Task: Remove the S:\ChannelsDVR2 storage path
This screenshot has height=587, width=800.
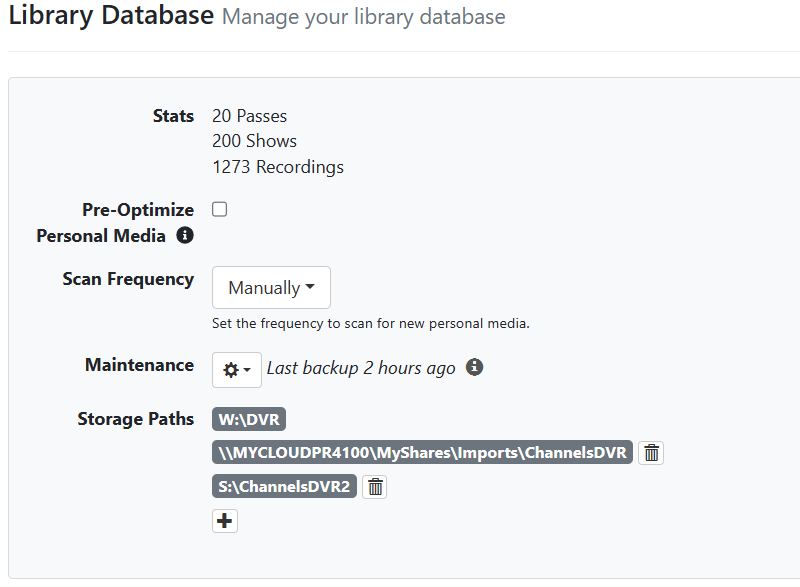Action: point(375,487)
